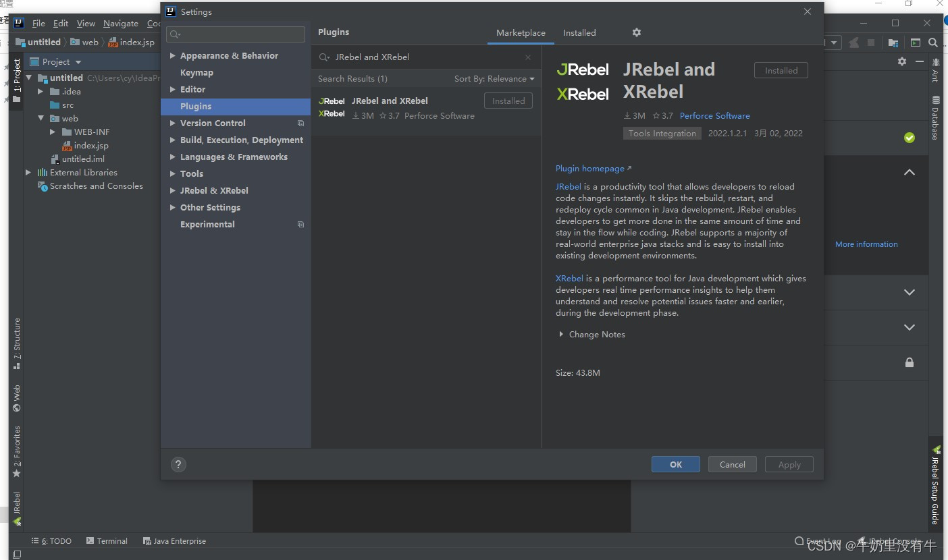Open the Web tool window
The height and width of the screenshot is (560, 948).
pyautogui.click(x=17, y=398)
